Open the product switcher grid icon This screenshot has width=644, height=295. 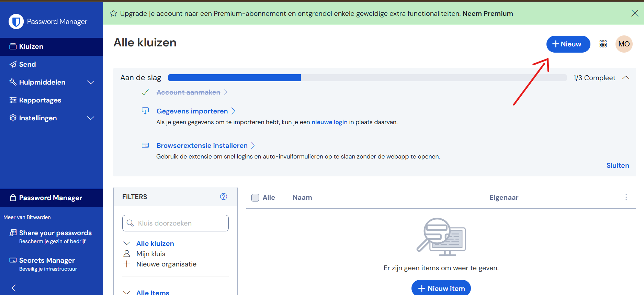point(603,44)
